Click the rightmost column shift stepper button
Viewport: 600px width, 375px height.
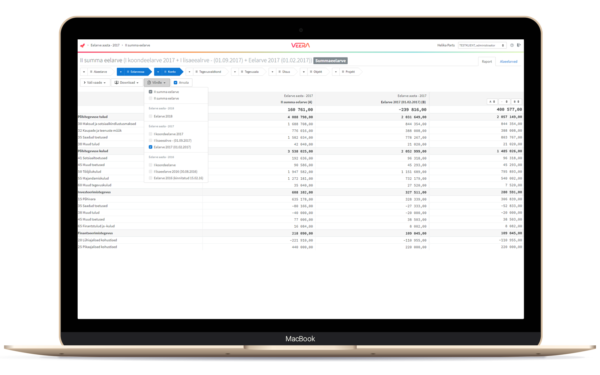(x=516, y=102)
